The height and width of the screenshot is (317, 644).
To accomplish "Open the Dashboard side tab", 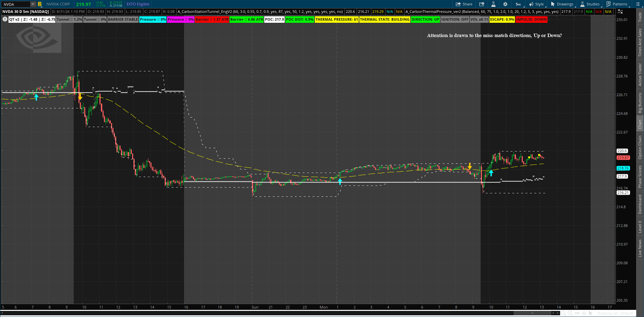I will (x=640, y=204).
